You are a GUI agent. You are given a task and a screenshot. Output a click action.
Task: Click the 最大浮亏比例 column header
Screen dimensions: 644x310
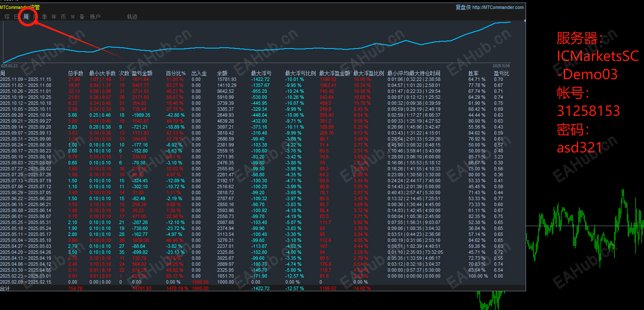click(300, 73)
